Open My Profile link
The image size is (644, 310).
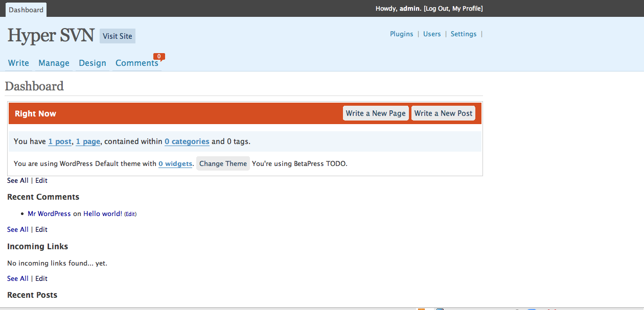point(466,9)
